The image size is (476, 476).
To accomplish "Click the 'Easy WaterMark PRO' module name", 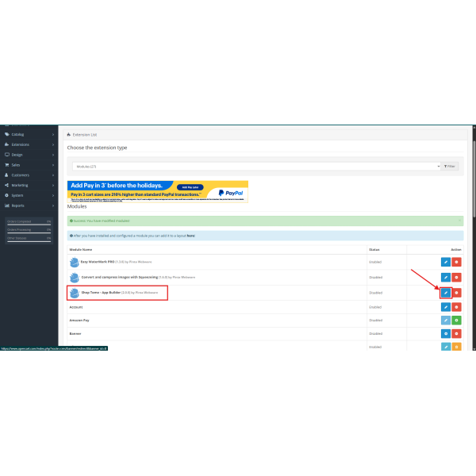I will pyautogui.click(x=98, y=262).
